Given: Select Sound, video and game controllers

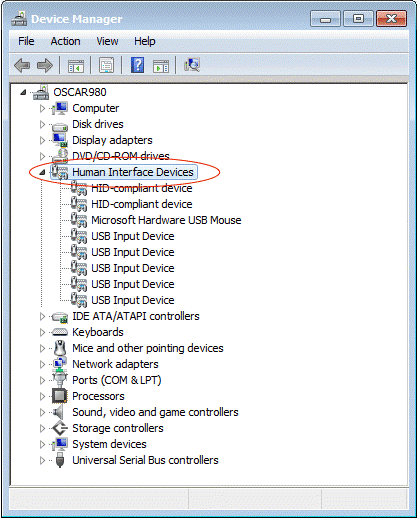Looking at the screenshot, I should click(155, 412).
